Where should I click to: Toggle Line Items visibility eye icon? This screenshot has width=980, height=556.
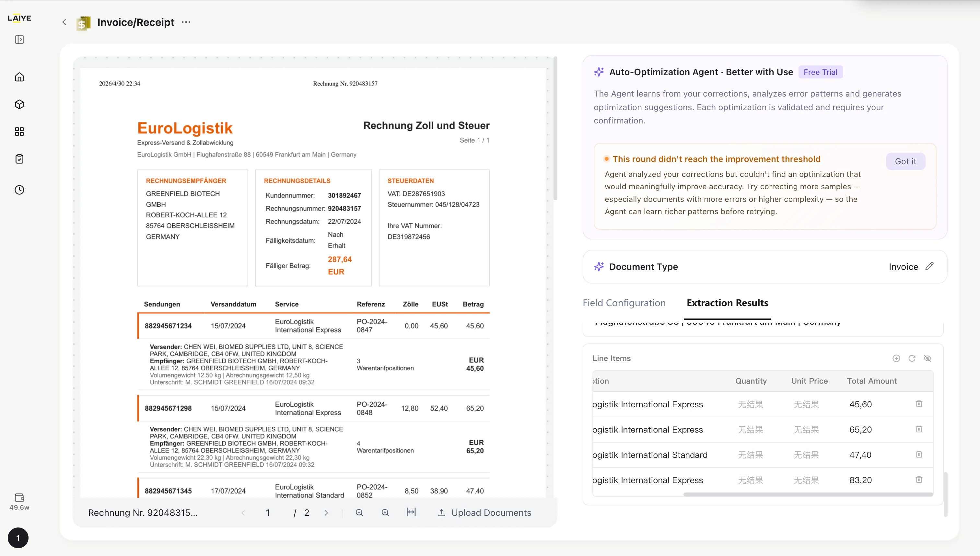click(x=927, y=358)
